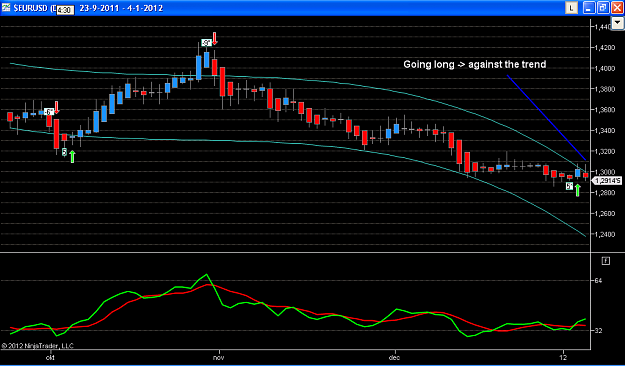Viewport: 625px width, 366px height.
Task: Click the 32 level label on indicator axis
Action: pyautogui.click(x=598, y=331)
